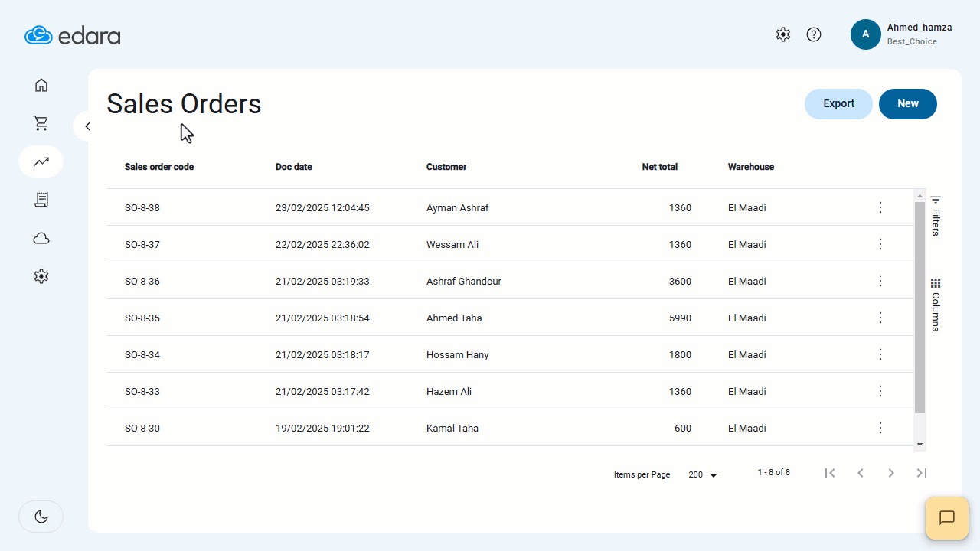Sort by the Customer column header
Image resolution: width=980 pixels, height=551 pixels.
(x=446, y=167)
